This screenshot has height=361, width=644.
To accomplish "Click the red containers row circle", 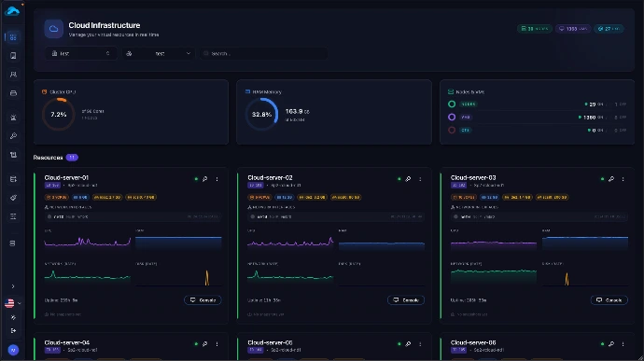I will click(452, 131).
